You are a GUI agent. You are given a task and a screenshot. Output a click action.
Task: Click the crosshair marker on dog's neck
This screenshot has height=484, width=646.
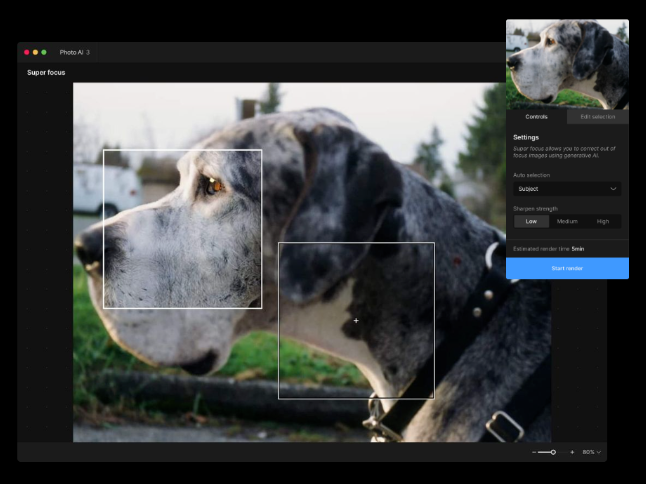pos(356,320)
